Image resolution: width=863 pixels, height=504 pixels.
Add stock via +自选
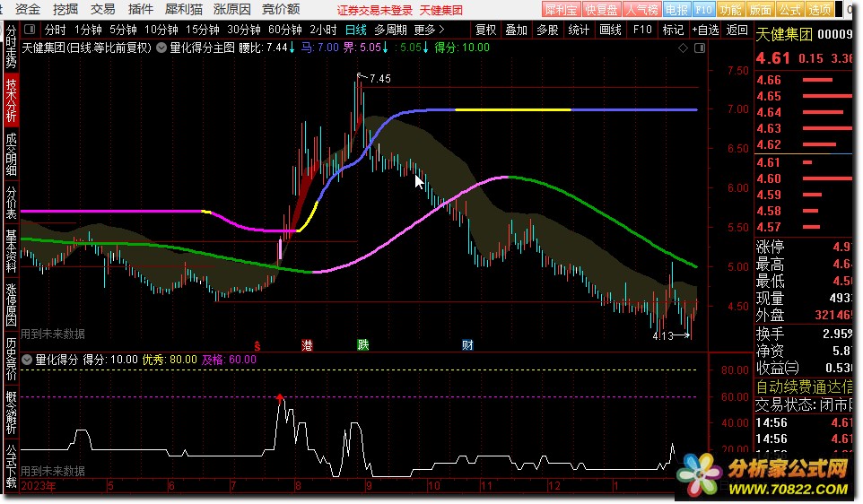coord(706,30)
